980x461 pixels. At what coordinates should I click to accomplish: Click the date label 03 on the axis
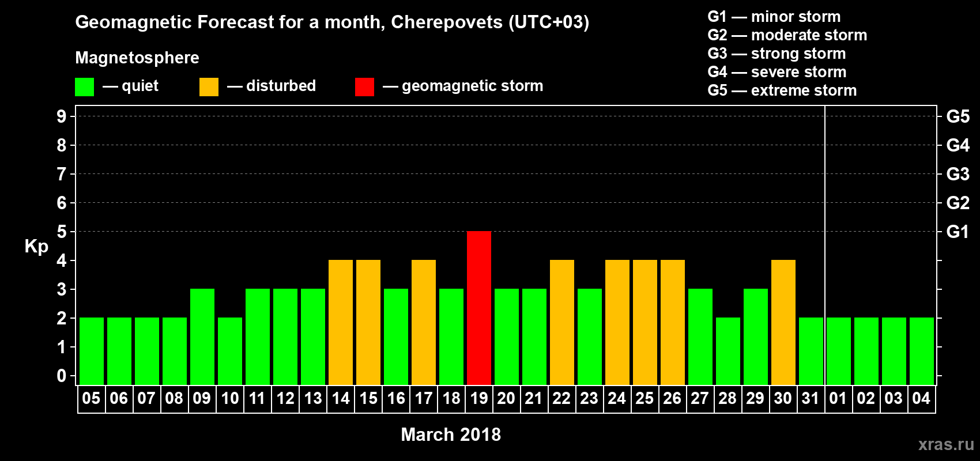(x=894, y=398)
